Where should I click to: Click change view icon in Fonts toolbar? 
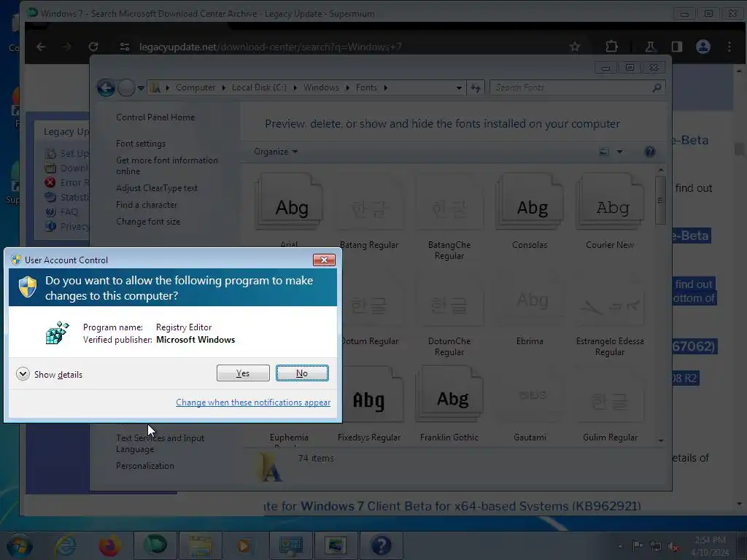click(x=604, y=152)
